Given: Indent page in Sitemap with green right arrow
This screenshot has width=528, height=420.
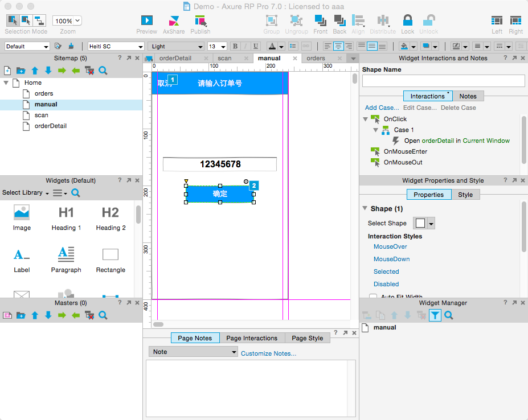Looking at the screenshot, I should pos(62,71).
